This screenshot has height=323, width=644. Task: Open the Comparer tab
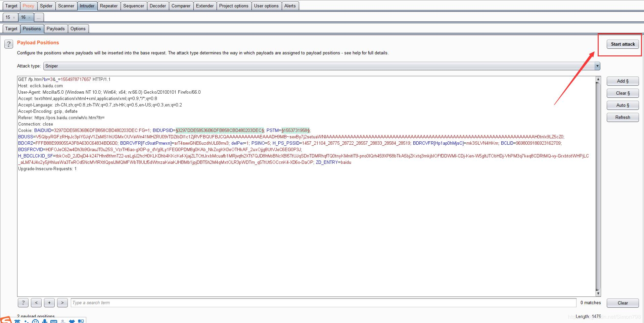[x=181, y=6]
